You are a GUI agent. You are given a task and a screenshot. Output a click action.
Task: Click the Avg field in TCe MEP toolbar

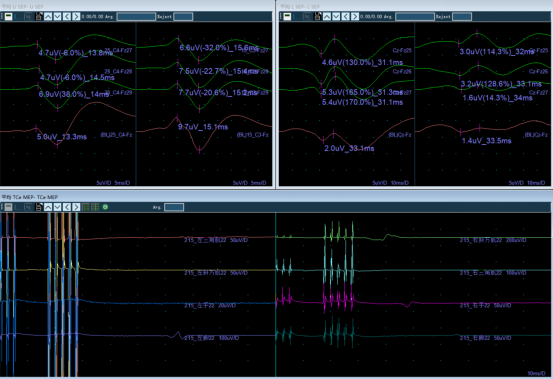pyautogui.click(x=174, y=207)
